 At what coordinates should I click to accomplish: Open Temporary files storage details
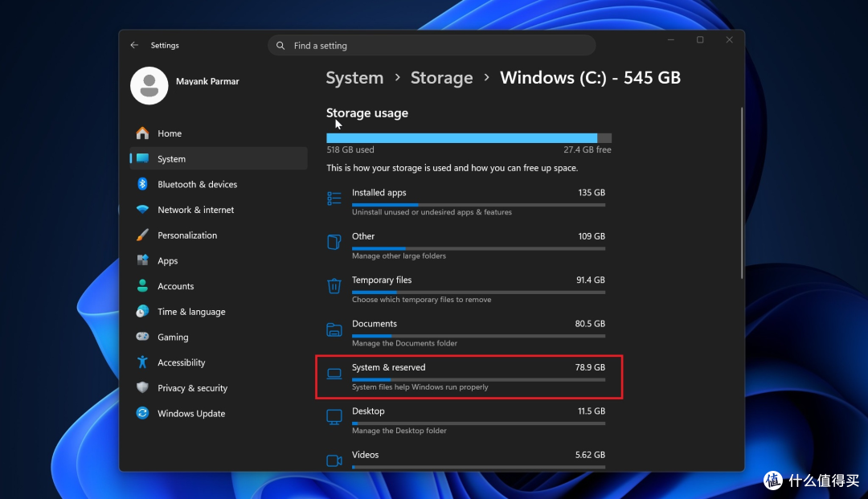click(x=469, y=289)
